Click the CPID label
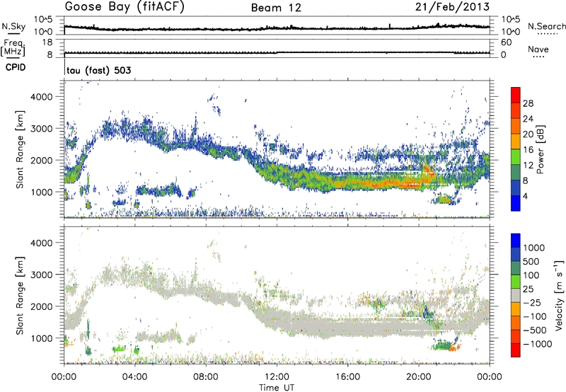Screen dimensions: 566x392 click(16, 67)
